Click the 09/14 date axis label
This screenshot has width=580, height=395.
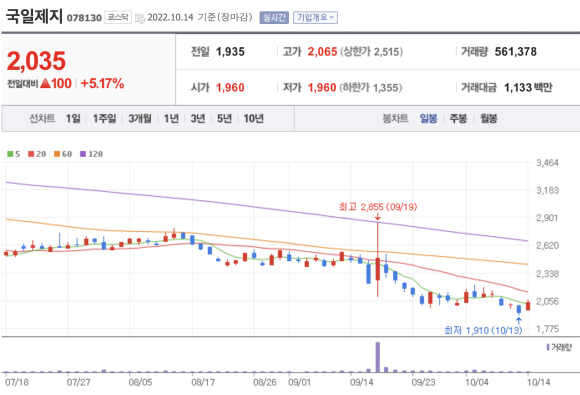pos(362,382)
